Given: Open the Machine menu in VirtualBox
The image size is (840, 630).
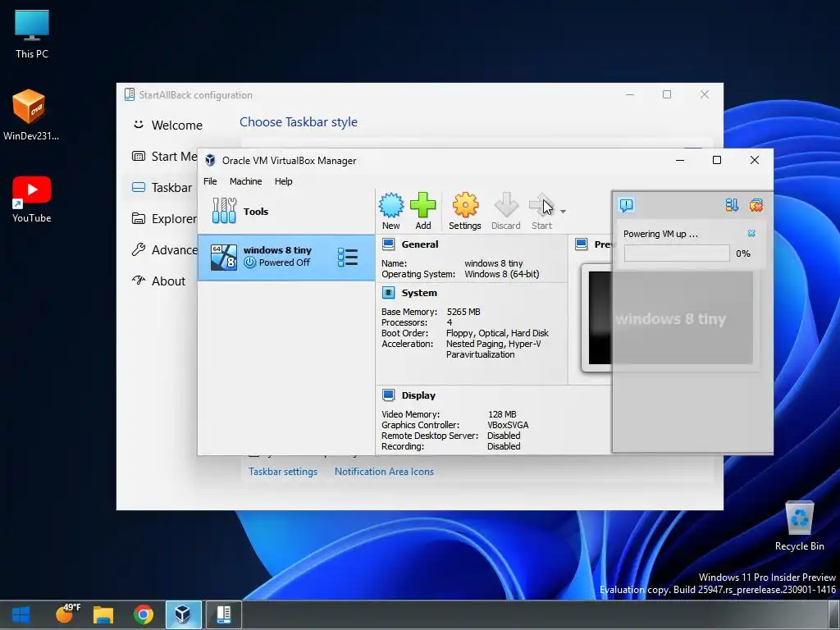Looking at the screenshot, I should point(246,181).
